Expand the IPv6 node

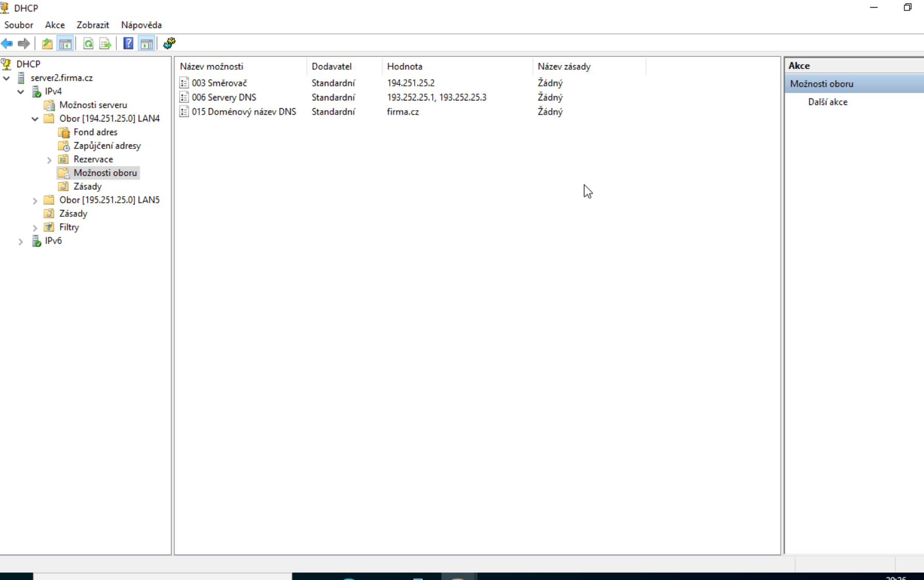pos(21,241)
